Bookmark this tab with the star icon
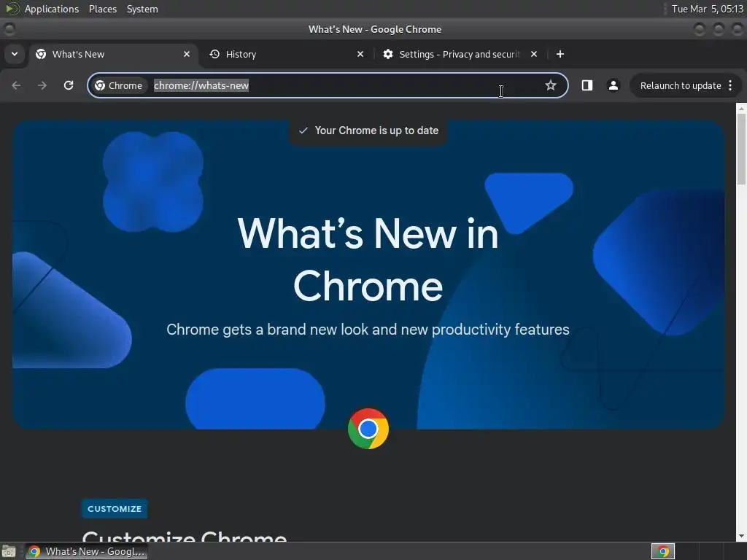The height and width of the screenshot is (560, 747). pyautogui.click(x=551, y=85)
